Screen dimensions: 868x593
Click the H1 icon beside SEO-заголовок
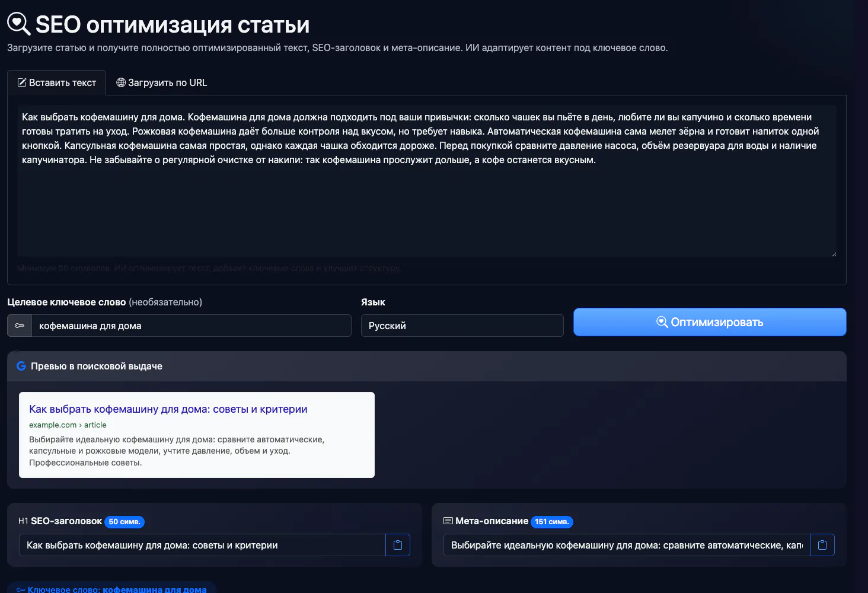coord(23,521)
